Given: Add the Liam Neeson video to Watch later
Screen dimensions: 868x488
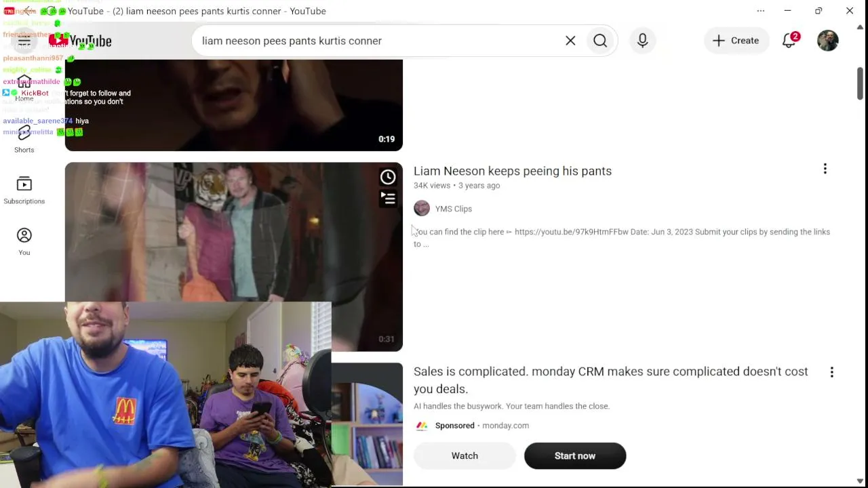Looking at the screenshot, I should [x=388, y=177].
